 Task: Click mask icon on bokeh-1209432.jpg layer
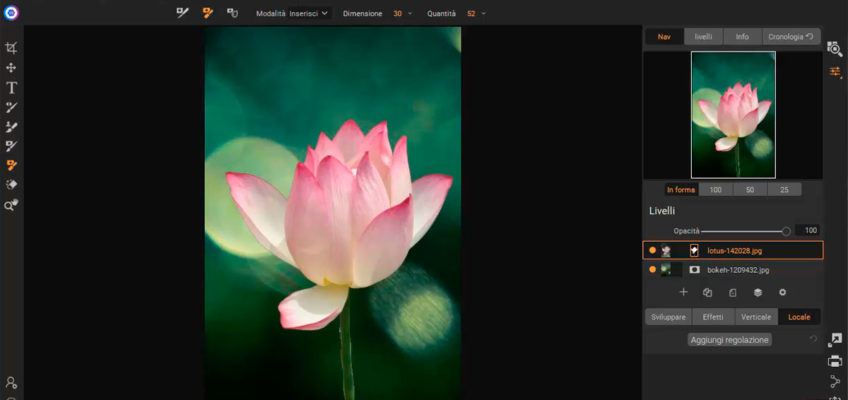pyautogui.click(x=694, y=269)
